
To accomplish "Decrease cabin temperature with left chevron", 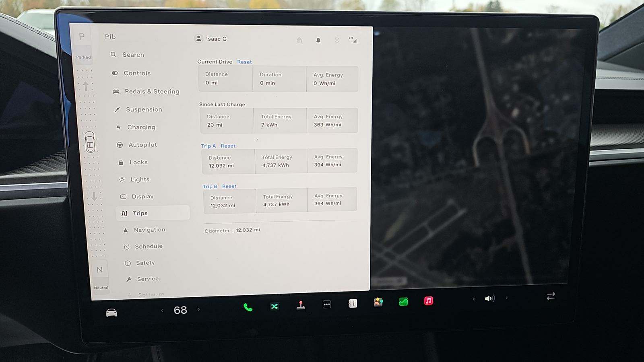I will click(162, 311).
